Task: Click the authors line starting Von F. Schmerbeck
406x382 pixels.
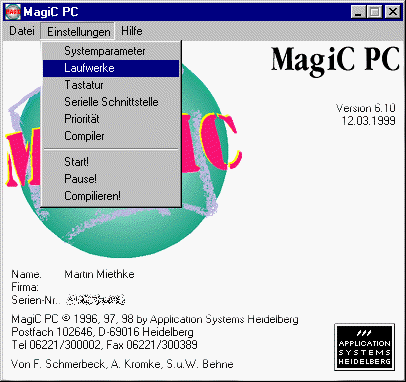Action: tap(122, 364)
